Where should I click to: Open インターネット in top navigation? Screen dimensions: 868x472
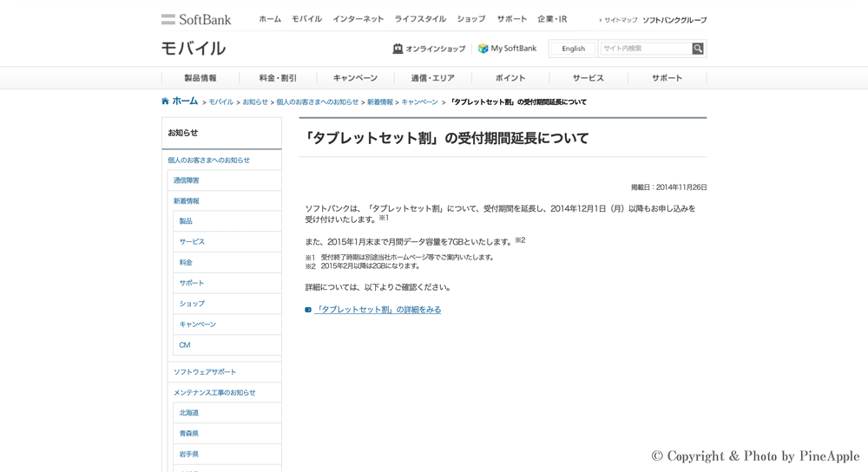coord(358,19)
